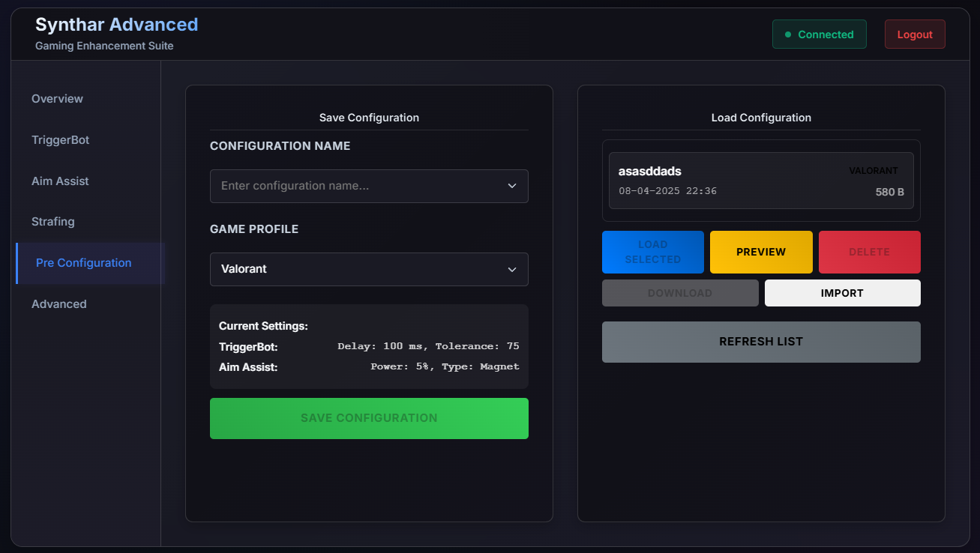This screenshot has height=553, width=980.
Task: Open the Aim Assist page
Action: (88, 181)
